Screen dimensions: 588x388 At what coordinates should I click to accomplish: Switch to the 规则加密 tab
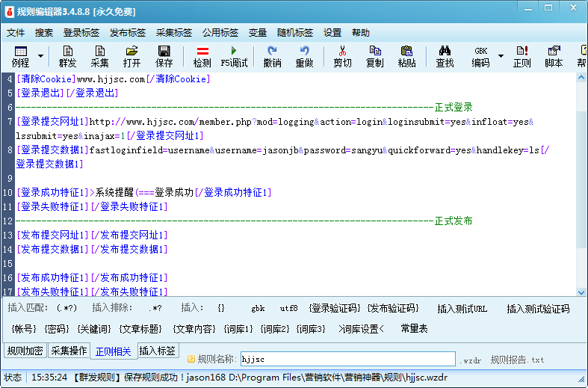[x=25, y=351]
